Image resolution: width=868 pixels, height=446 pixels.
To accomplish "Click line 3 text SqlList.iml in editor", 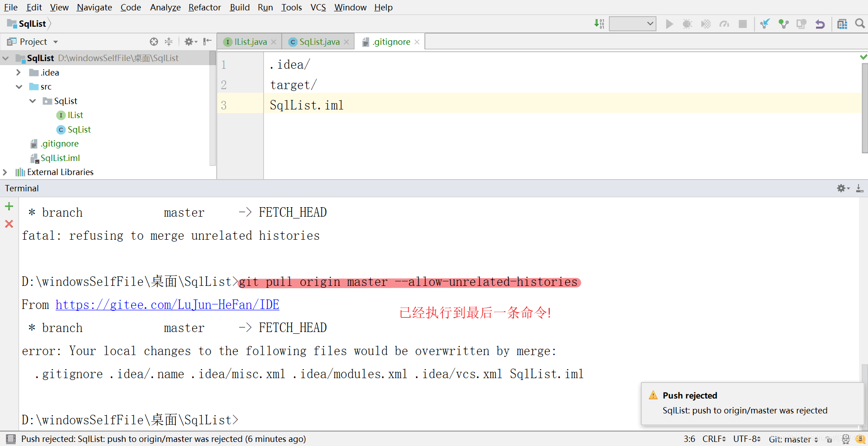I will (307, 105).
